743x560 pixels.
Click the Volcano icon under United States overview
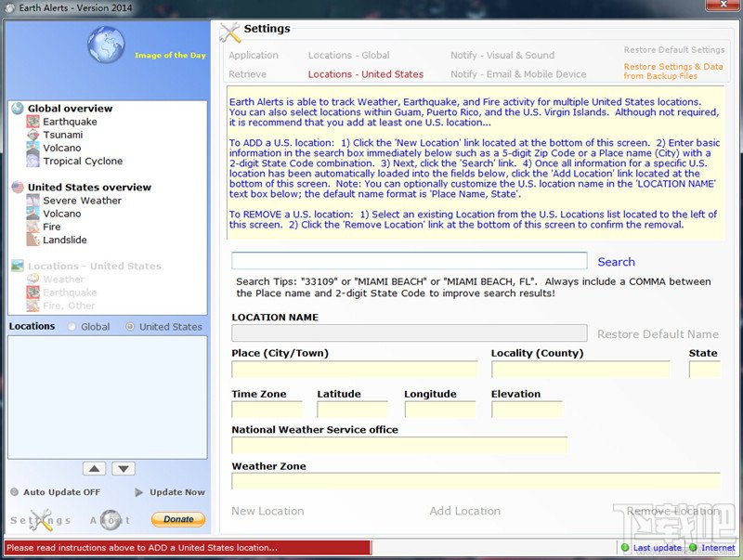pyautogui.click(x=33, y=214)
